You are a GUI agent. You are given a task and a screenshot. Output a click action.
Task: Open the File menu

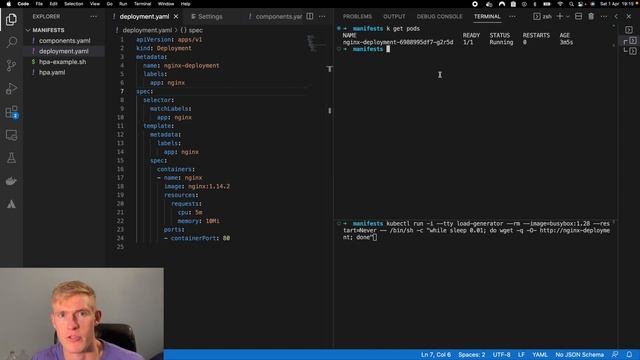tap(39, 4)
